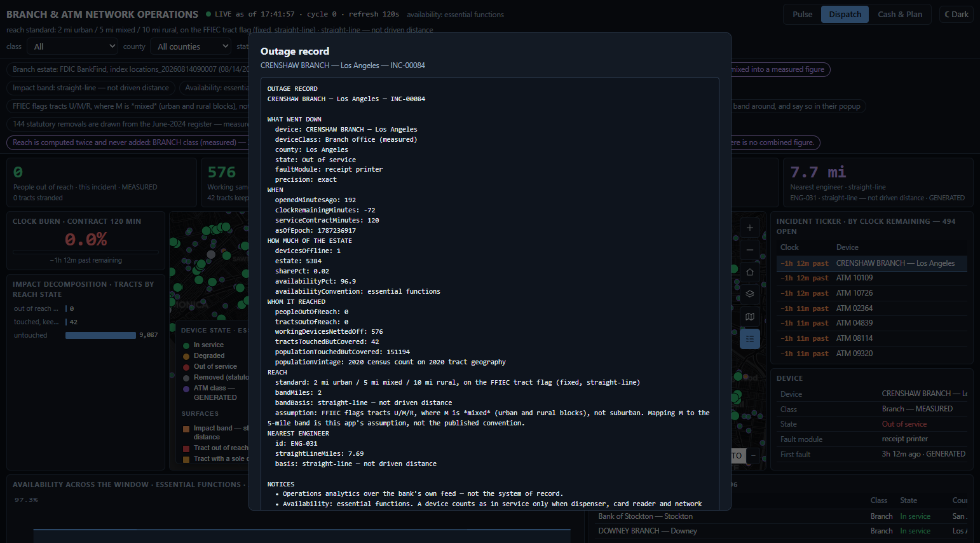Open the All counties dropdown
Image resolution: width=980 pixels, height=543 pixels.
pyautogui.click(x=191, y=46)
